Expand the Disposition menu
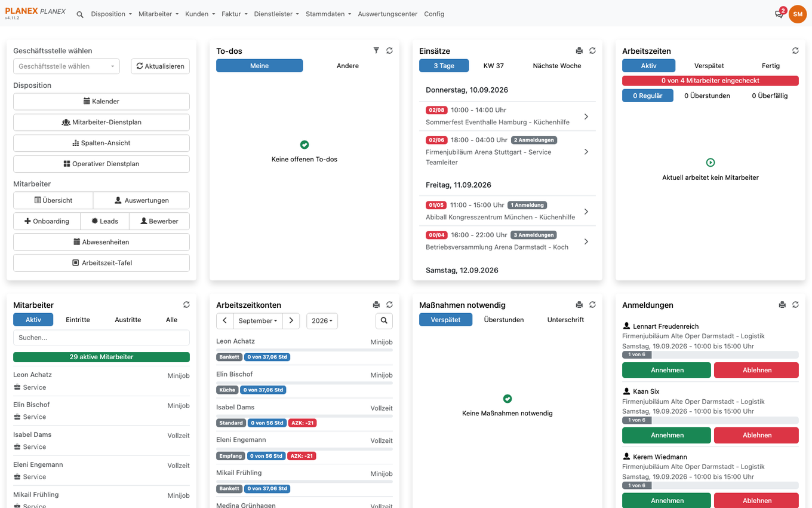This screenshot has height=508, width=812. pos(112,14)
